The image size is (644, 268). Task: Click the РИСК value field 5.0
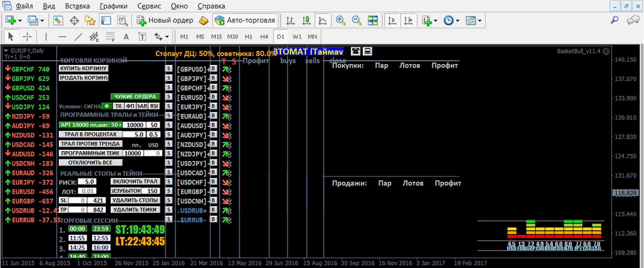(87, 182)
